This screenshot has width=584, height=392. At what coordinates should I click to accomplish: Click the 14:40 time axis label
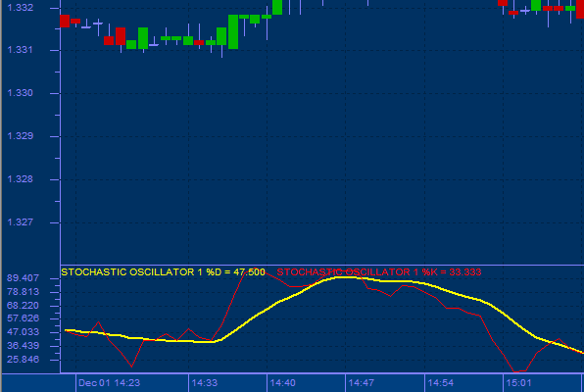[x=282, y=382]
